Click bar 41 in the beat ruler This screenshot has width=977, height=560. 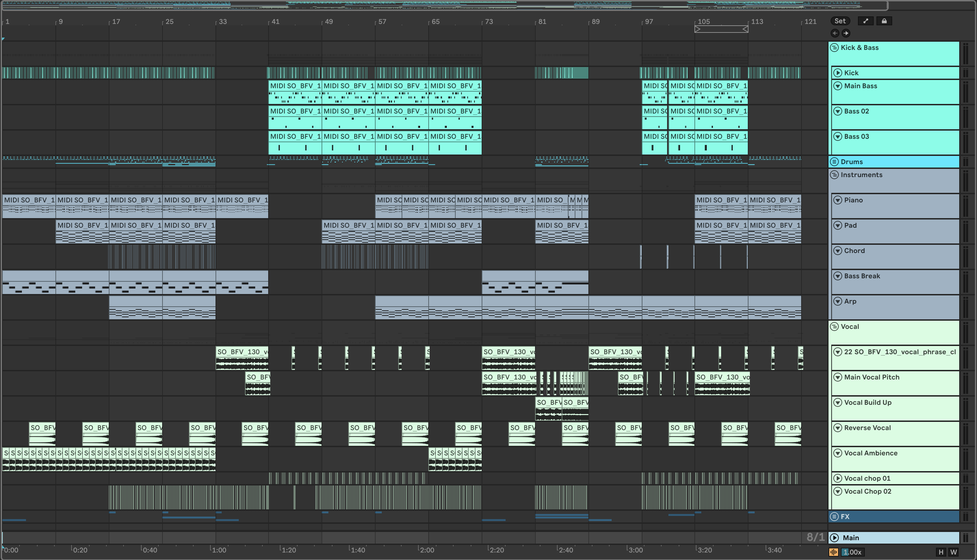[x=275, y=22]
